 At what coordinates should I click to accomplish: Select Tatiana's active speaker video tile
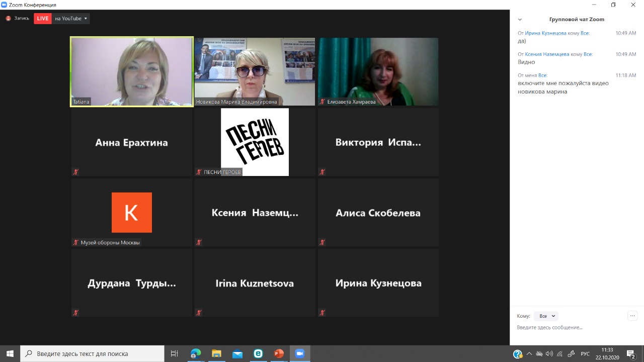[x=131, y=71]
